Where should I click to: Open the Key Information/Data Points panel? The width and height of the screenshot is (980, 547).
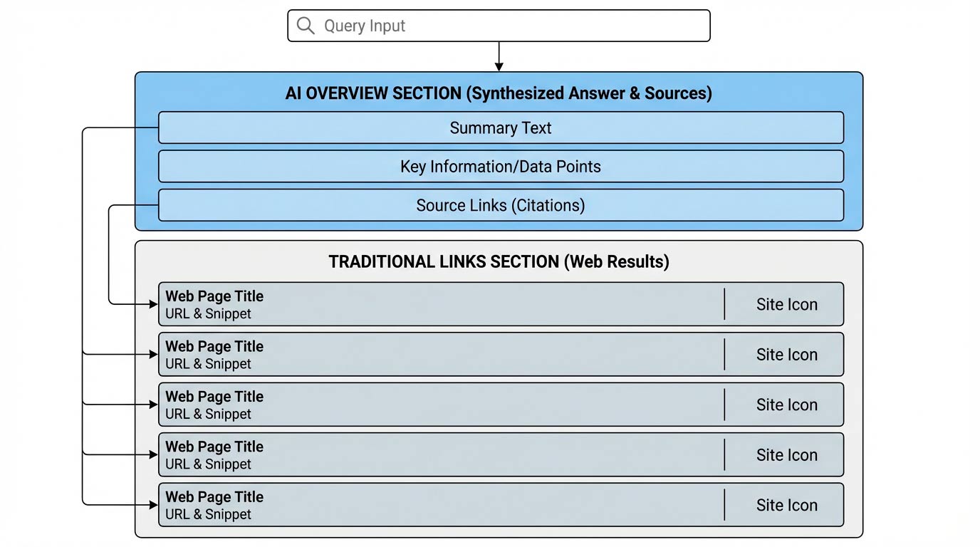(x=500, y=166)
